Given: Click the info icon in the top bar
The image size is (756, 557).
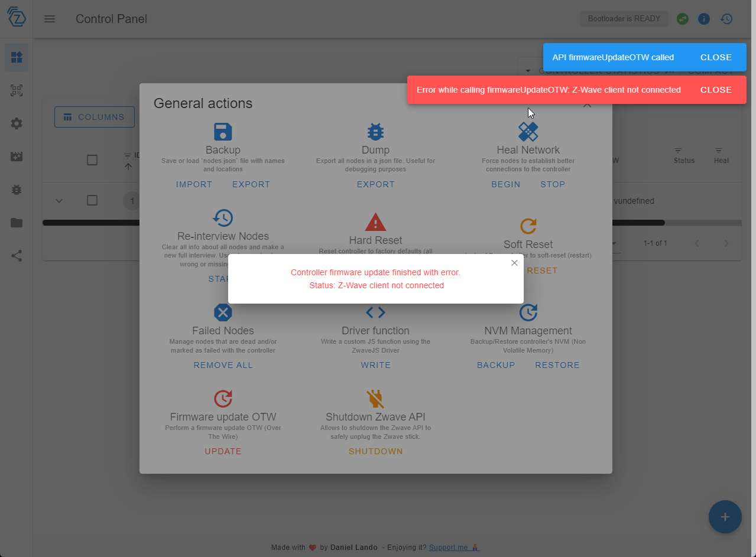Looking at the screenshot, I should coord(703,18).
